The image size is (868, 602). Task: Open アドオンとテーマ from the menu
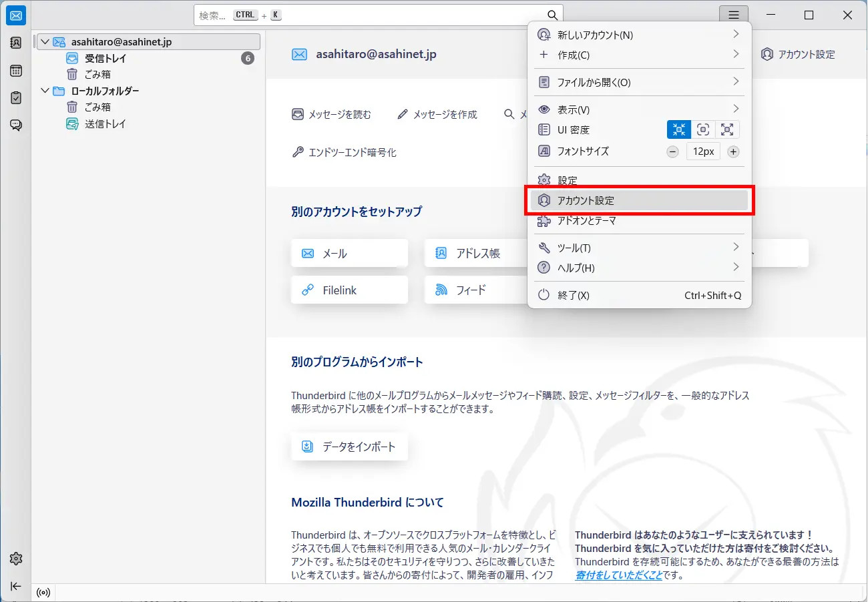tap(586, 221)
